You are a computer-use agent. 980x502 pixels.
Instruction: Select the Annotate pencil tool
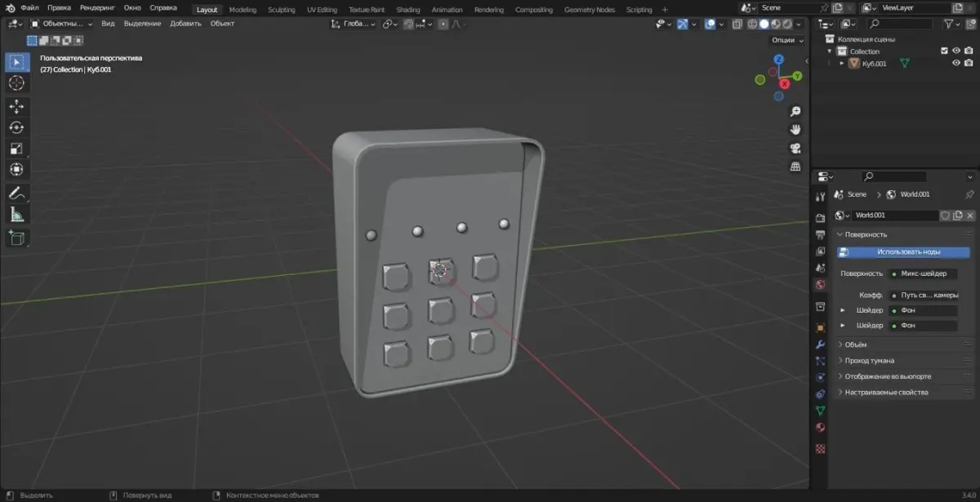coord(16,193)
